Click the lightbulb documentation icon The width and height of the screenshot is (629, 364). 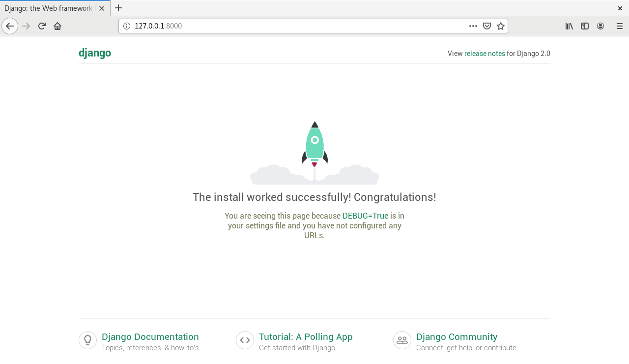pos(87,340)
